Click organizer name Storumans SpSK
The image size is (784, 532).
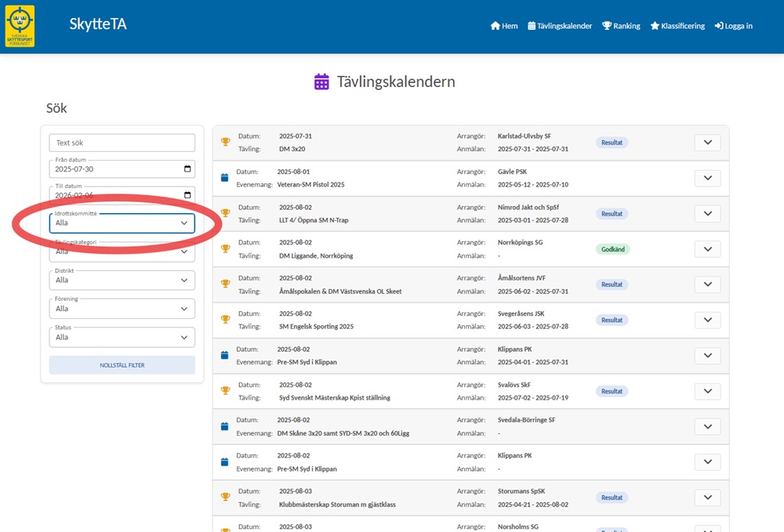[x=521, y=491]
